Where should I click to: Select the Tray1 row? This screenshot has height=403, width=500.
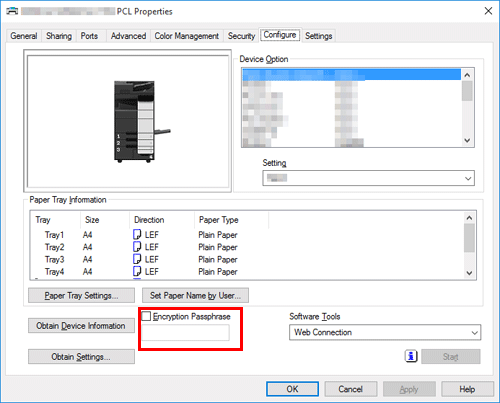(x=247, y=235)
